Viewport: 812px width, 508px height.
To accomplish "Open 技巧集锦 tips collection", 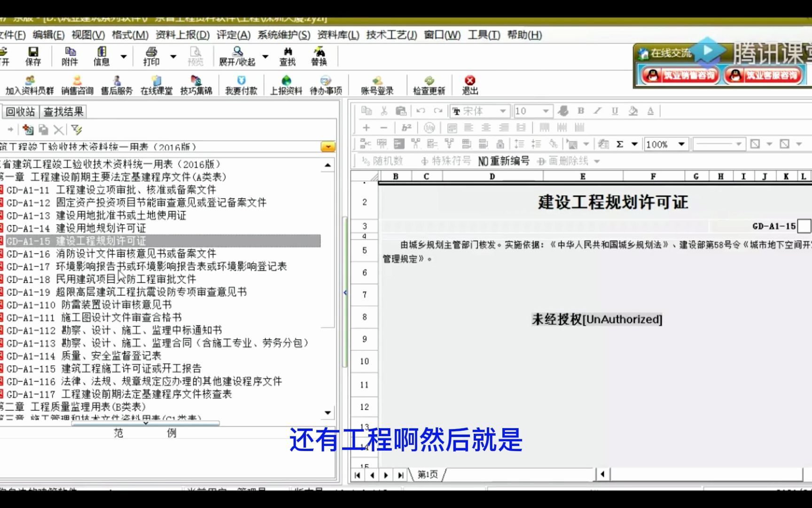I will (x=196, y=85).
